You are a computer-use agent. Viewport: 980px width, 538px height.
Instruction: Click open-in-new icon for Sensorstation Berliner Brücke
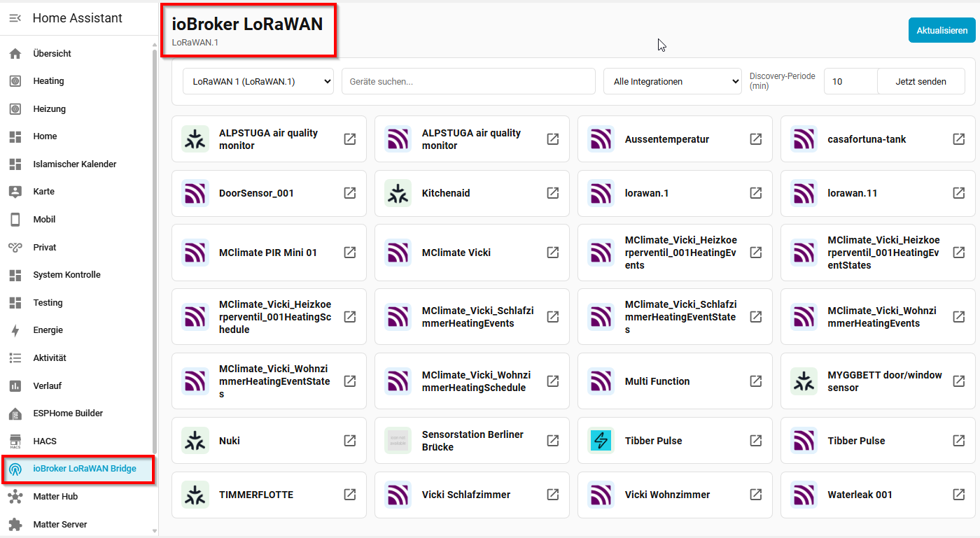pyautogui.click(x=553, y=441)
